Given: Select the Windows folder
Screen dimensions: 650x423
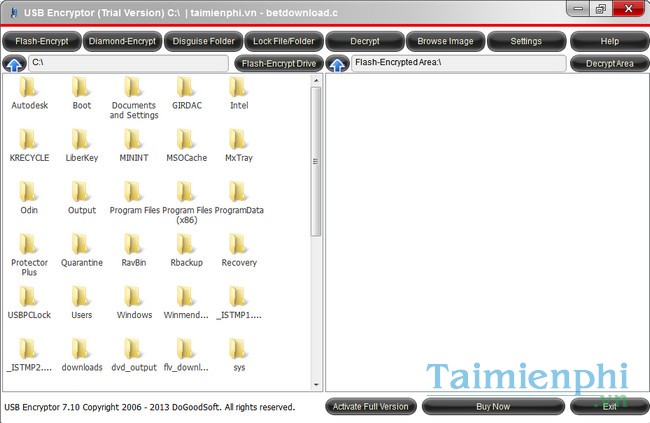Looking at the screenshot, I should click(133, 303).
